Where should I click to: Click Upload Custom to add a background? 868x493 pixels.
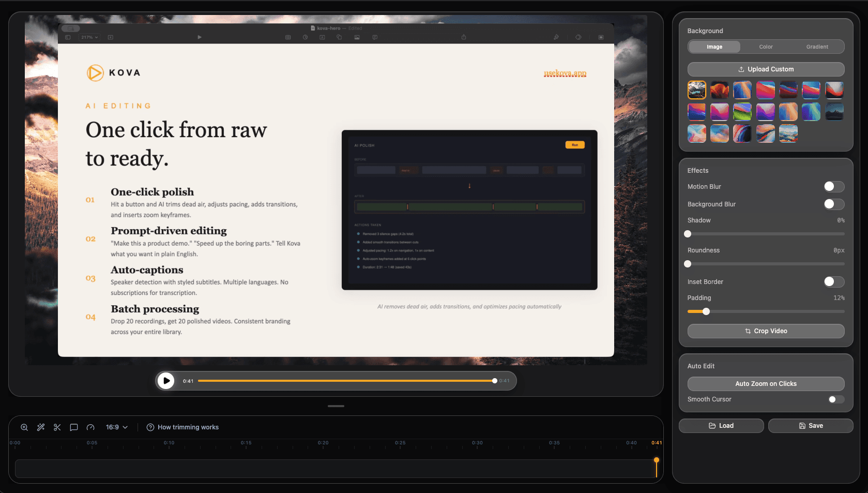pos(766,69)
